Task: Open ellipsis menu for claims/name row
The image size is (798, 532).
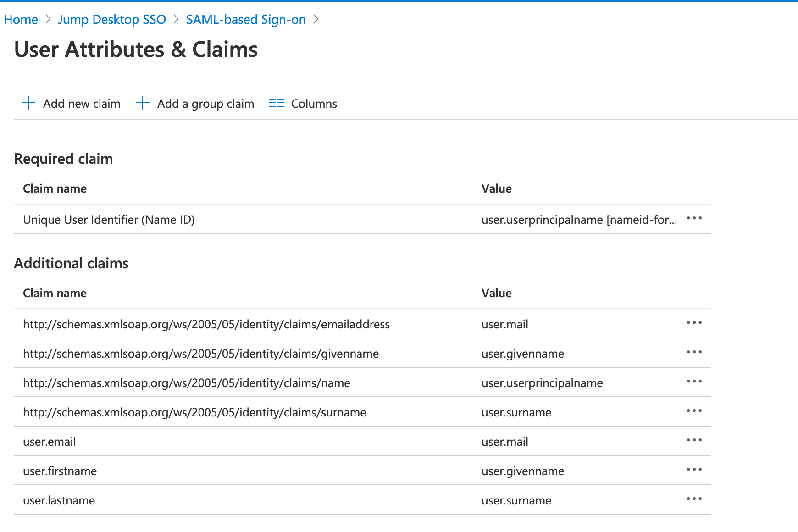Action: click(694, 382)
